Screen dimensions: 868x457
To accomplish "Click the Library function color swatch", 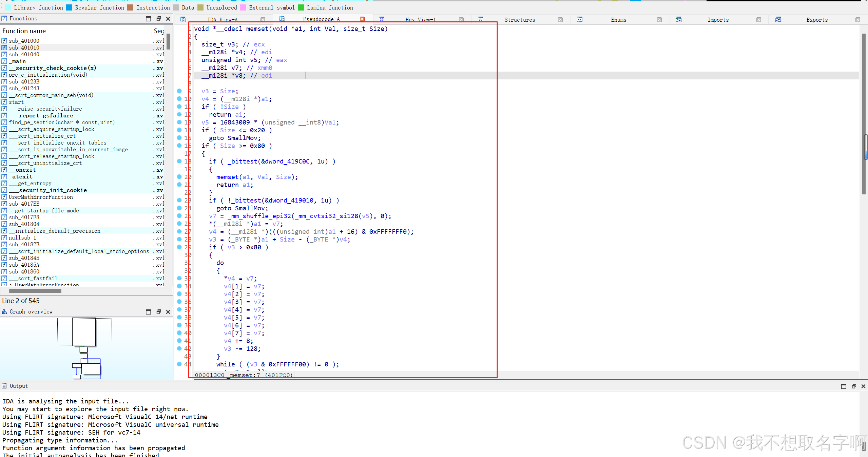I will coord(7,7).
